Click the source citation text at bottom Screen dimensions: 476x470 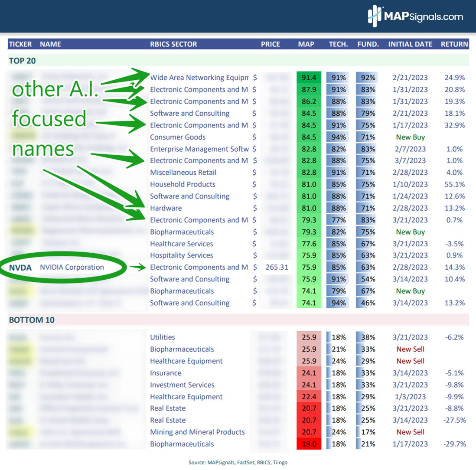238,462
